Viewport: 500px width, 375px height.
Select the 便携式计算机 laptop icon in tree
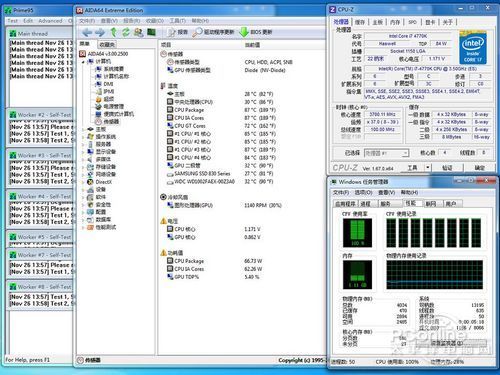click(98, 114)
